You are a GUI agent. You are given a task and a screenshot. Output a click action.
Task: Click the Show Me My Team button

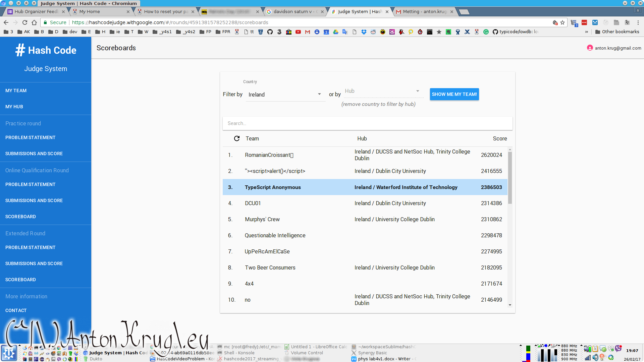pos(454,94)
